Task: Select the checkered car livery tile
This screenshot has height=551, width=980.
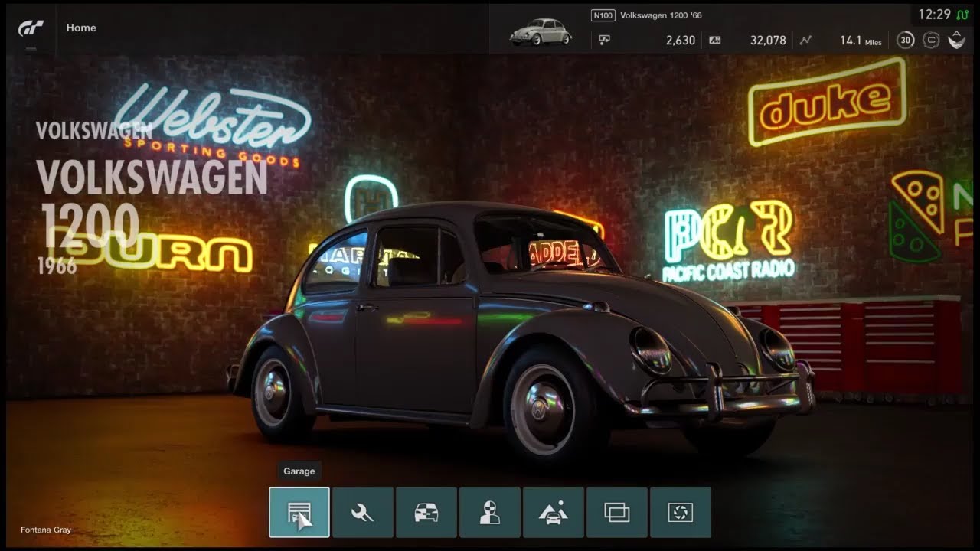Action: coord(426,512)
